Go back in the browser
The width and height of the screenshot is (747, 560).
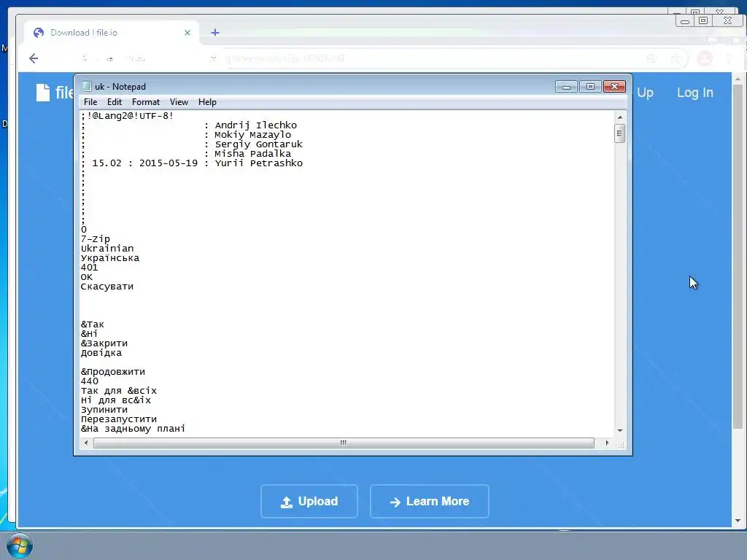tap(34, 58)
